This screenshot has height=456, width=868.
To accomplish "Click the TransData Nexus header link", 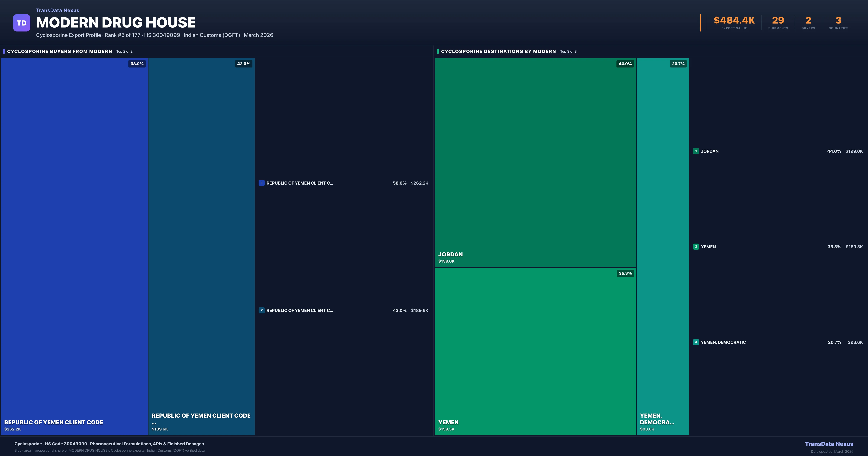I will pyautogui.click(x=58, y=10).
